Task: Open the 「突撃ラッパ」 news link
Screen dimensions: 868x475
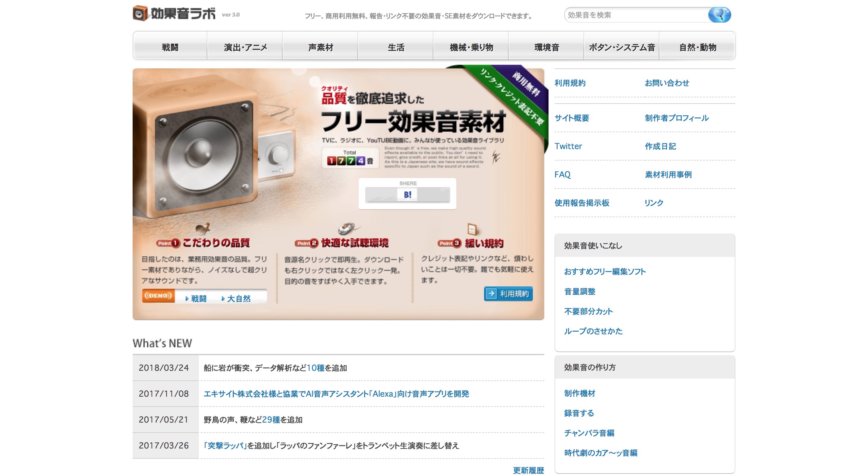Action: [x=225, y=445]
